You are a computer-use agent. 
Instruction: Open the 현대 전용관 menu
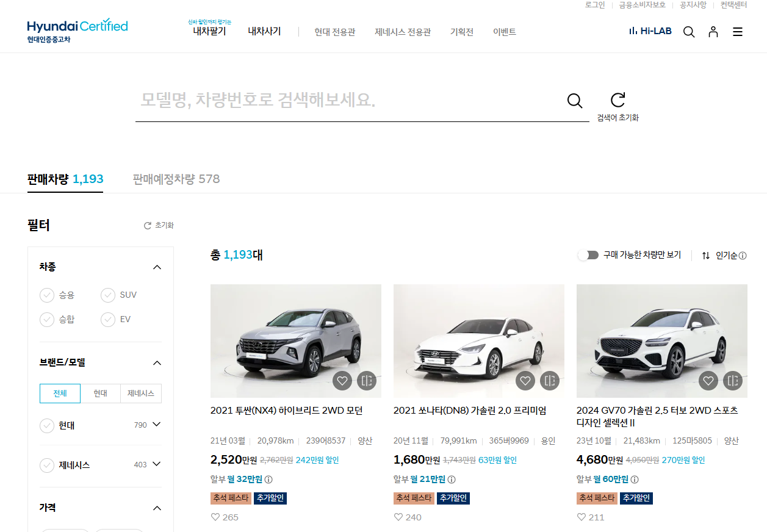(x=335, y=32)
